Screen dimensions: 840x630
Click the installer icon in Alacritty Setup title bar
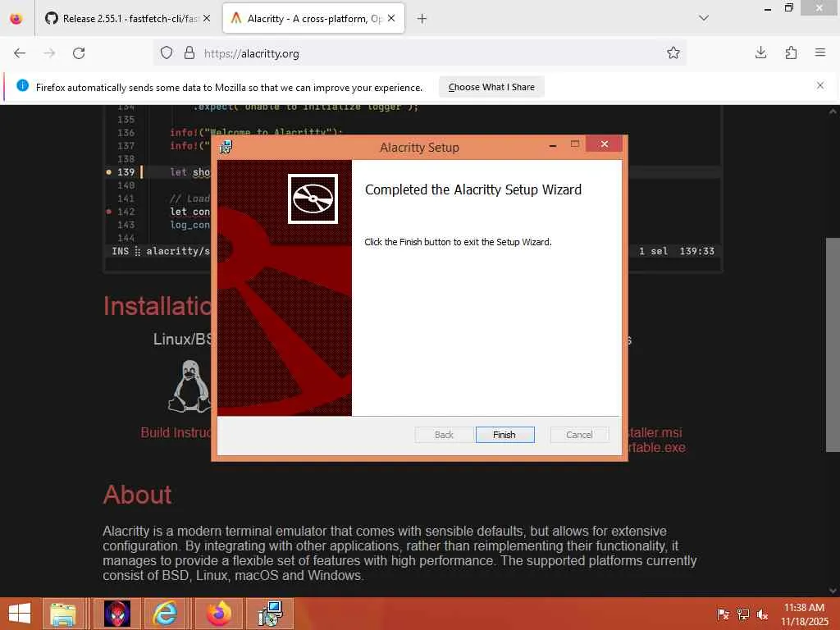226,147
